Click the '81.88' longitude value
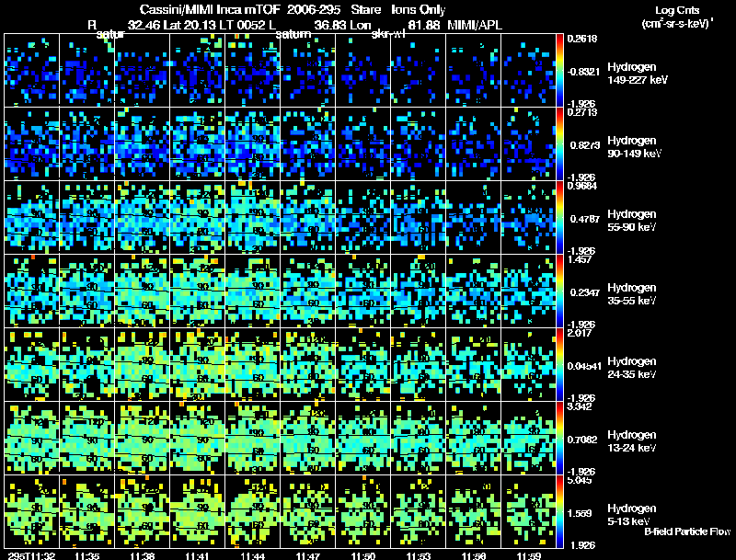The height and width of the screenshot is (560, 736). pos(424,26)
